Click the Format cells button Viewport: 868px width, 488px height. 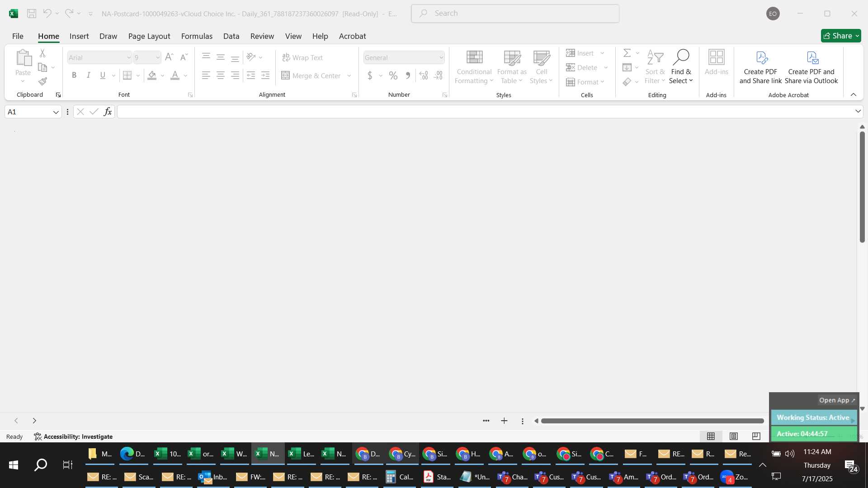[x=585, y=82]
